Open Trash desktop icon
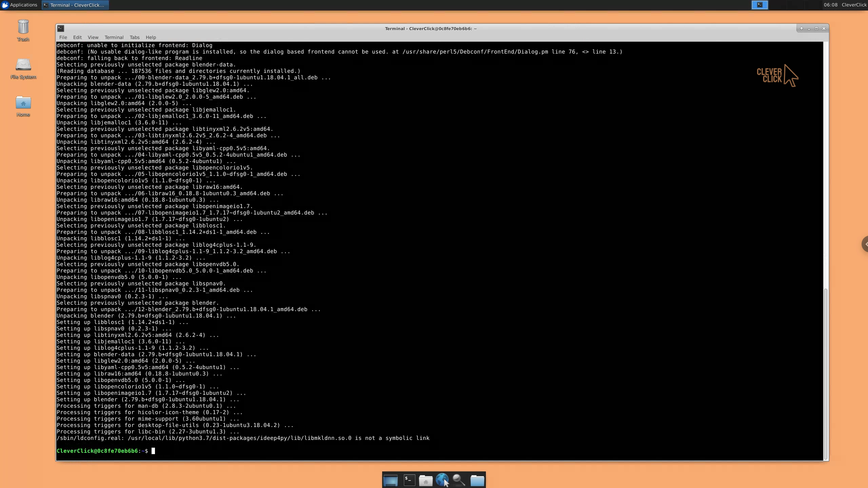This screenshot has height=488, width=868. click(23, 30)
